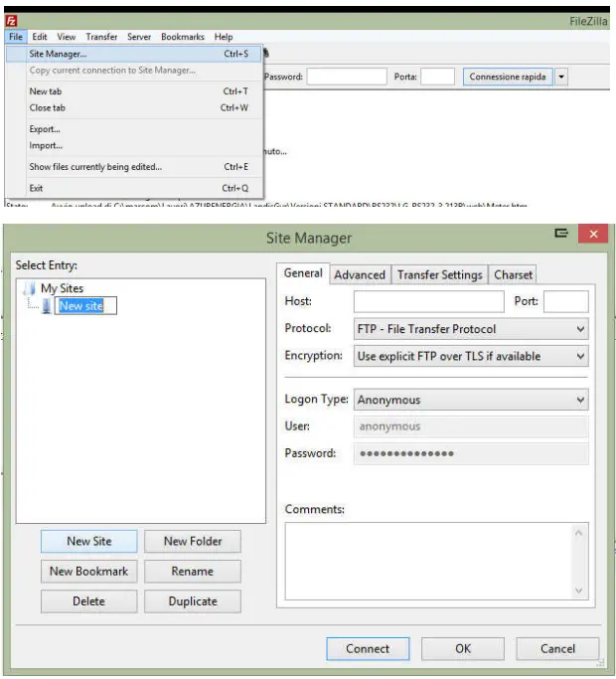Open the Help menu
Viewport: 616px width, 679px height.
coord(224,37)
